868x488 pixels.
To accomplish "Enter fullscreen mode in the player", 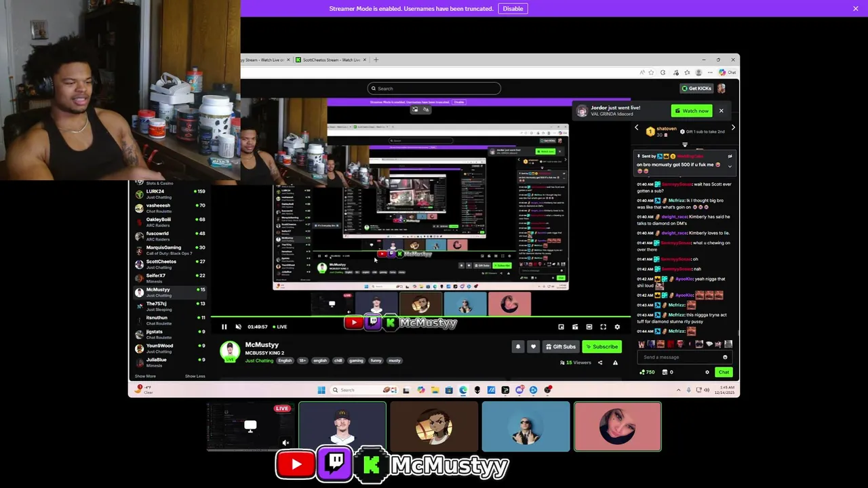I will (603, 327).
